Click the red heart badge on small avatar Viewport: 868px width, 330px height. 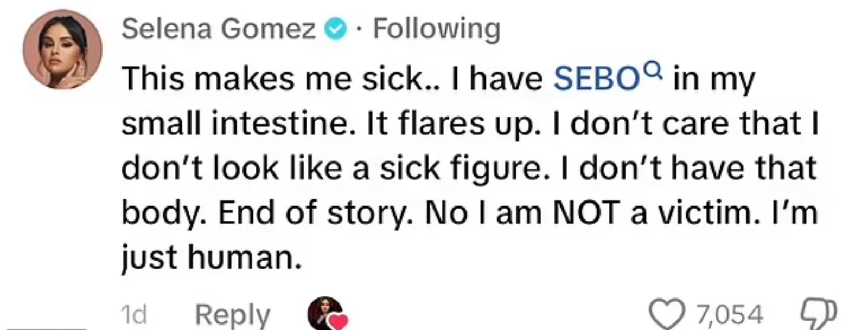click(338, 322)
